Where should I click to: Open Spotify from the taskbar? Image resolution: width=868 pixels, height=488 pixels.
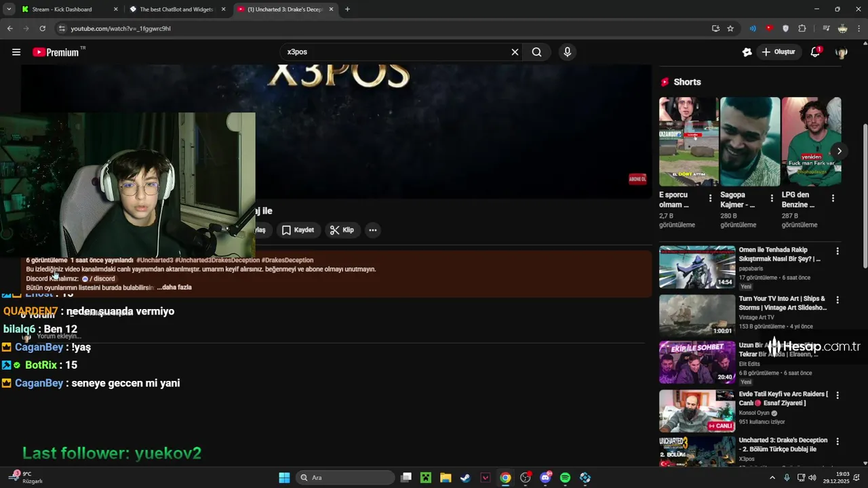click(x=565, y=478)
